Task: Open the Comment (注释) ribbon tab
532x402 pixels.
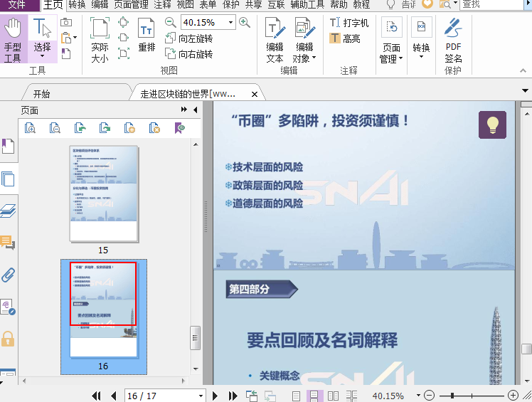Action: pos(163,4)
